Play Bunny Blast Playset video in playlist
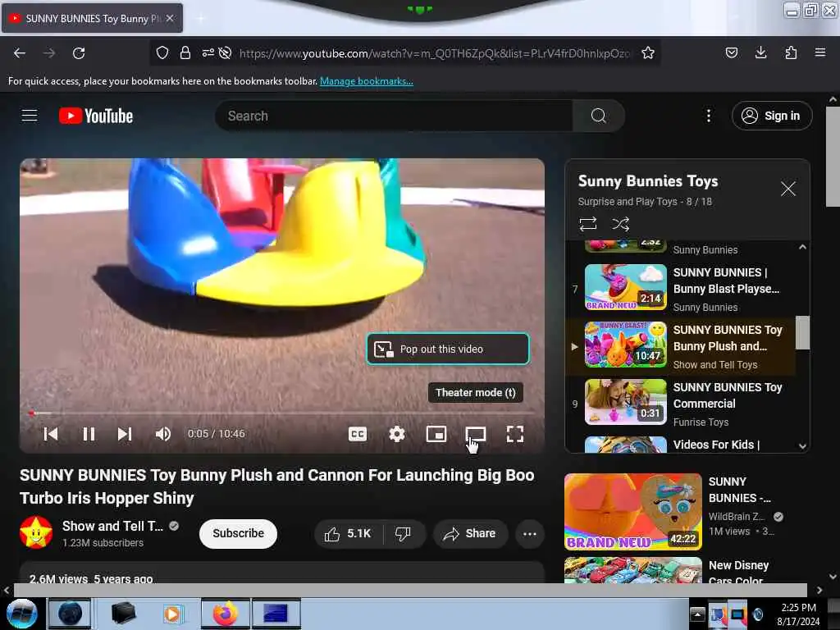The height and width of the screenshot is (630, 840). click(x=682, y=289)
